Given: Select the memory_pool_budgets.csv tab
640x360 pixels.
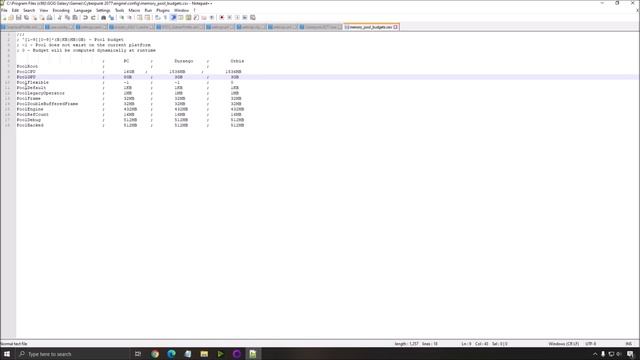Looking at the screenshot, I should click(x=371, y=27).
